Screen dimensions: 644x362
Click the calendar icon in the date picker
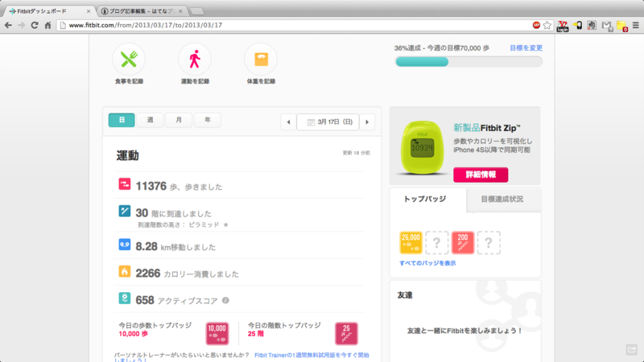(x=311, y=122)
